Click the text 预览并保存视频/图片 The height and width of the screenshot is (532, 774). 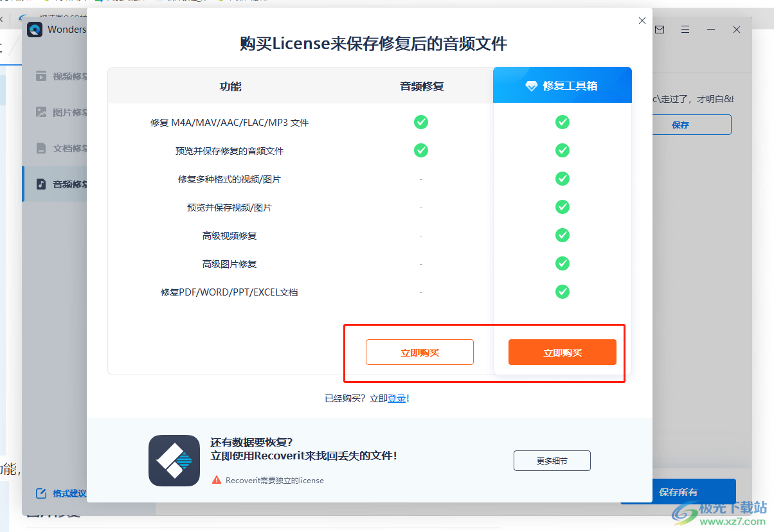(x=230, y=208)
